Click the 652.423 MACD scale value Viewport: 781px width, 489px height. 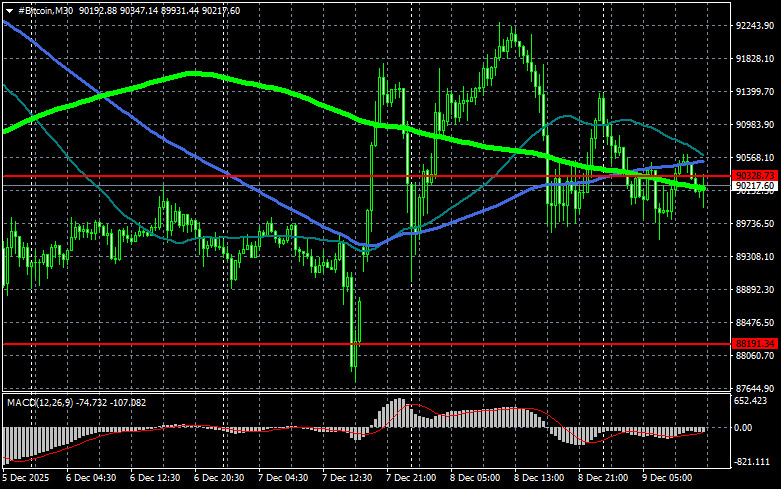pyautogui.click(x=751, y=400)
